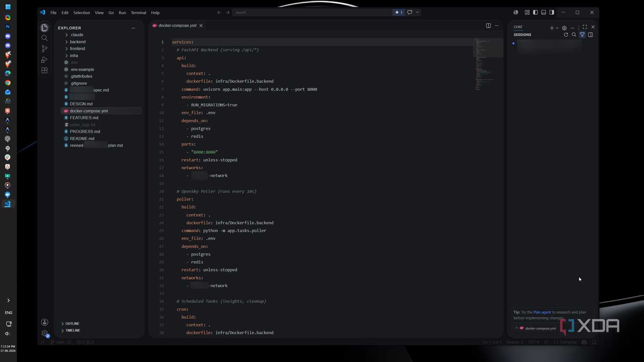The height and width of the screenshot is (362, 644).
Task: Open the Terminal menu
Action: click(139, 12)
